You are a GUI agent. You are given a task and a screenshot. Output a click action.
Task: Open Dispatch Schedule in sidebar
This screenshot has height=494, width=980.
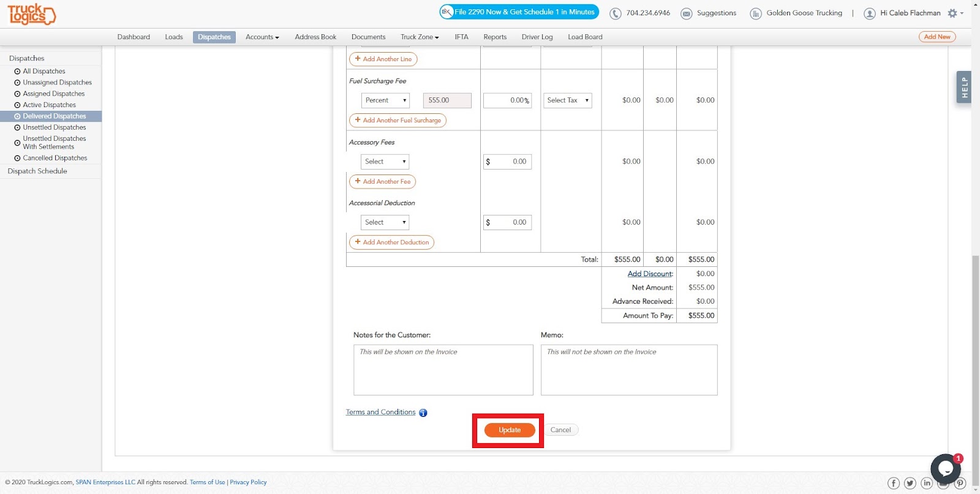click(x=37, y=171)
